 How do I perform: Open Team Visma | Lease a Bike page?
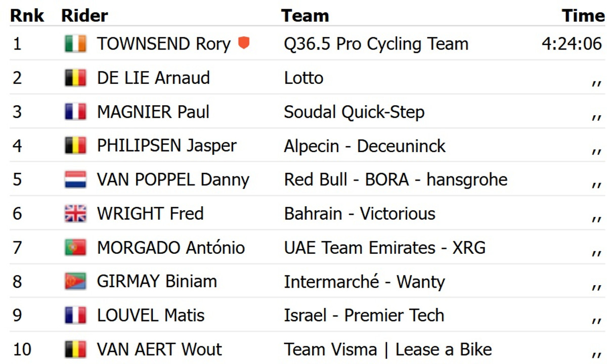[388, 349]
